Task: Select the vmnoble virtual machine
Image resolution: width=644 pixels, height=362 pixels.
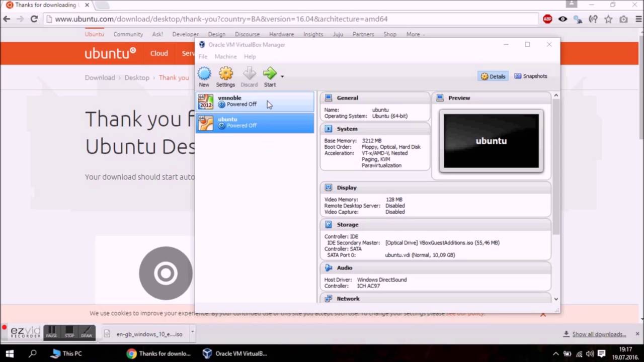Action: pyautogui.click(x=255, y=102)
